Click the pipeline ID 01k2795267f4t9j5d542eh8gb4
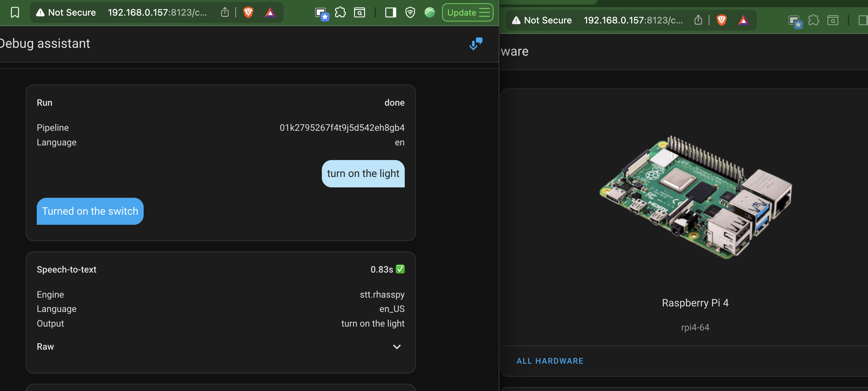Image resolution: width=868 pixels, height=391 pixels. pos(342,128)
